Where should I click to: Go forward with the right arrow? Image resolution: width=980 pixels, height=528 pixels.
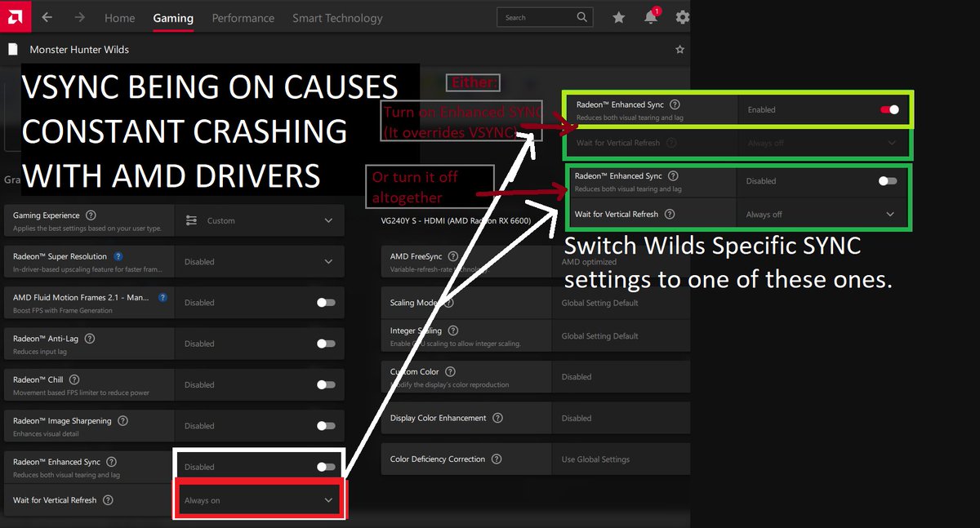79,17
